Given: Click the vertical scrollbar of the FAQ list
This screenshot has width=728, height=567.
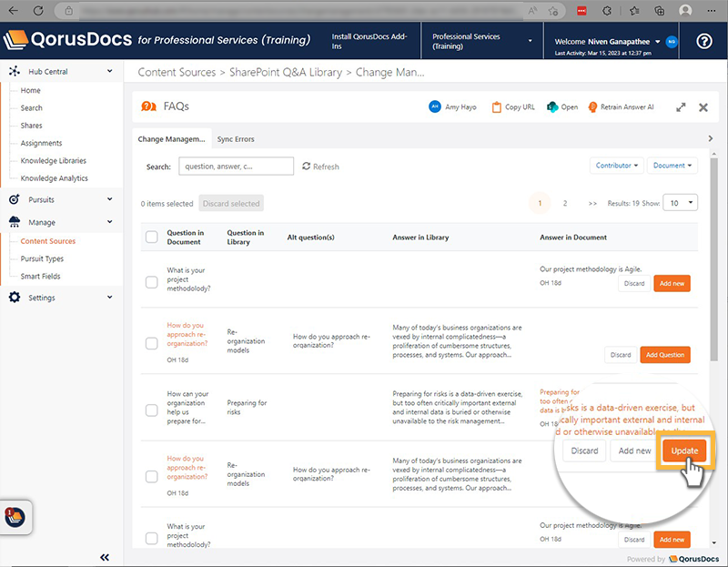Looking at the screenshot, I should pyautogui.click(x=714, y=259).
